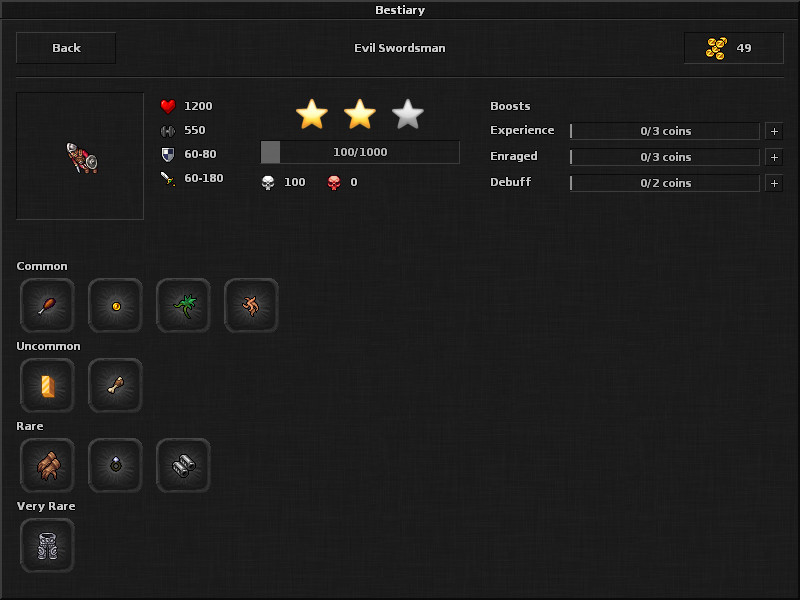Screen dimensions: 800x600
Task: Select the Rare drops label
Action: [30, 426]
